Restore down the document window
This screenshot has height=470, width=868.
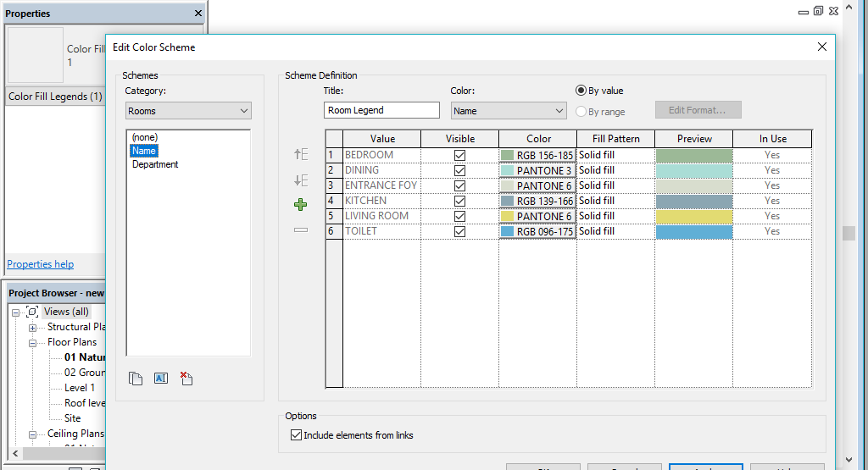[x=818, y=10]
